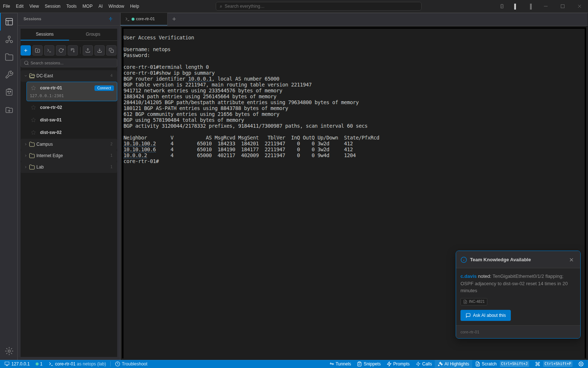
Task: Open Snippets from status bar
Action: [369, 364]
